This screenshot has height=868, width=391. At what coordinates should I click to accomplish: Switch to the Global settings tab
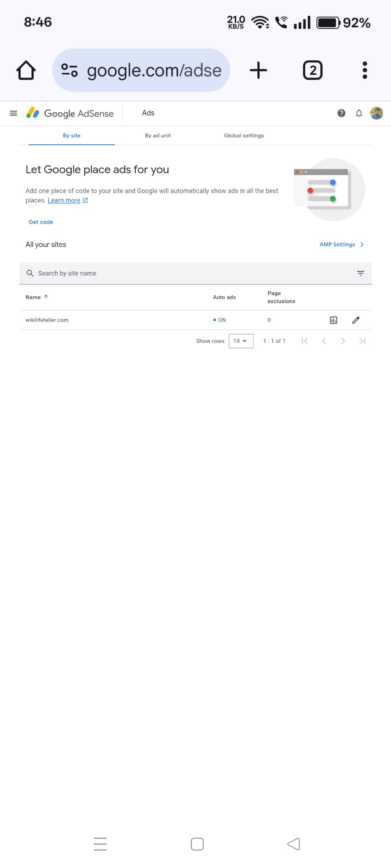[x=244, y=136]
